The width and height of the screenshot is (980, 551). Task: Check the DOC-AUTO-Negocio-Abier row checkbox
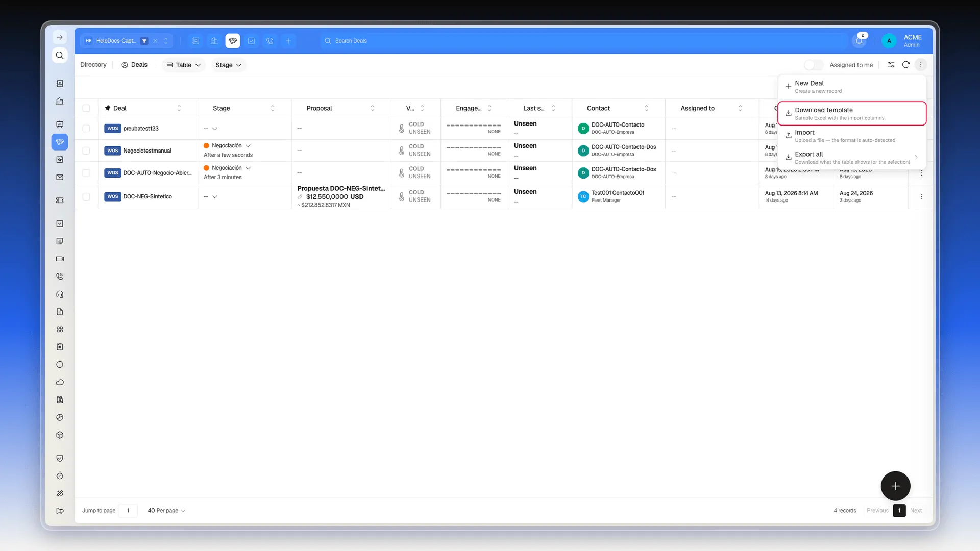(86, 173)
